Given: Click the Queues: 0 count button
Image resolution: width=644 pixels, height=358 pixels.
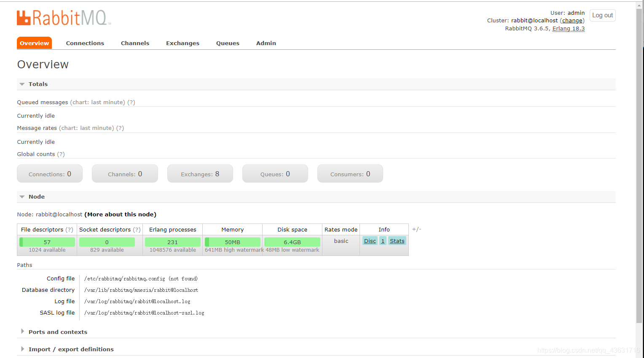Looking at the screenshot, I should coord(275,174).
